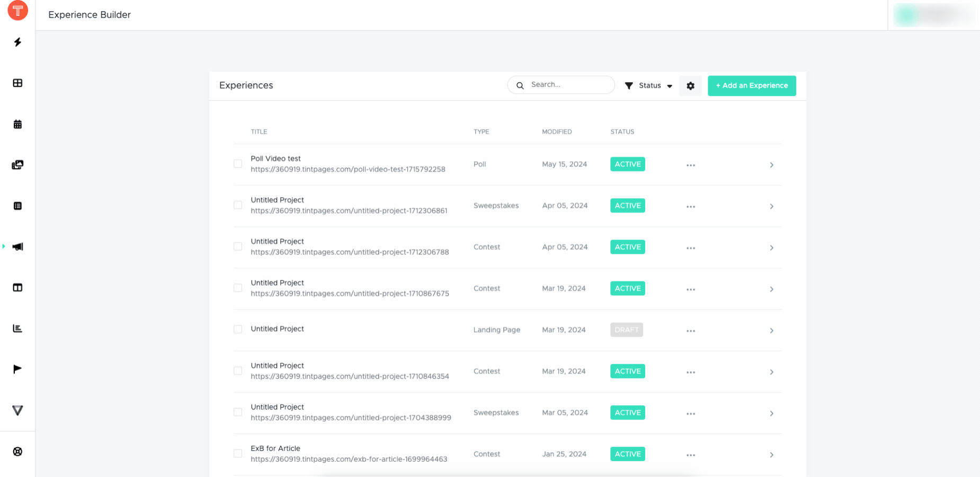The width and height of the screenshot is (980, 477).
Task: Open the untitled-project-1704388999 URL
Action: click(351, 418)
